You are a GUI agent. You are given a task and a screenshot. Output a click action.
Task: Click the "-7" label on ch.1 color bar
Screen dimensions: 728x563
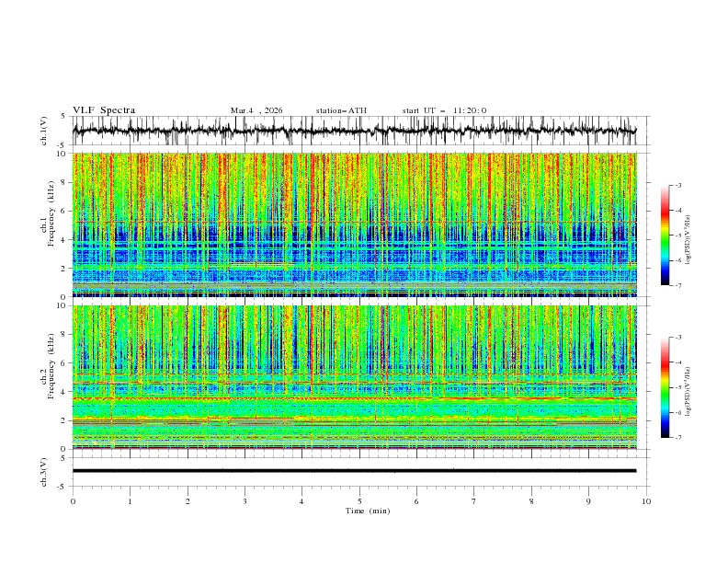pyautogui.click(x=677, y=285)
